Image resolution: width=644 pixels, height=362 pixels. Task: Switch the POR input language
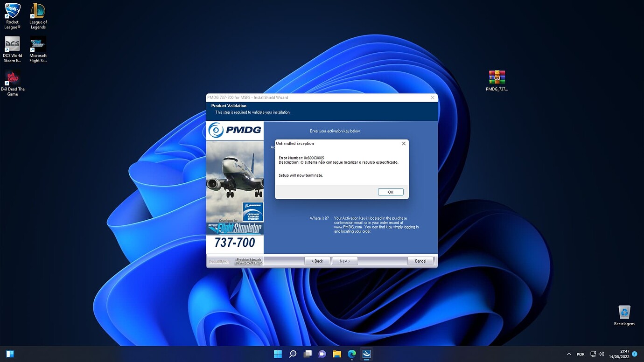pos(581,354)
